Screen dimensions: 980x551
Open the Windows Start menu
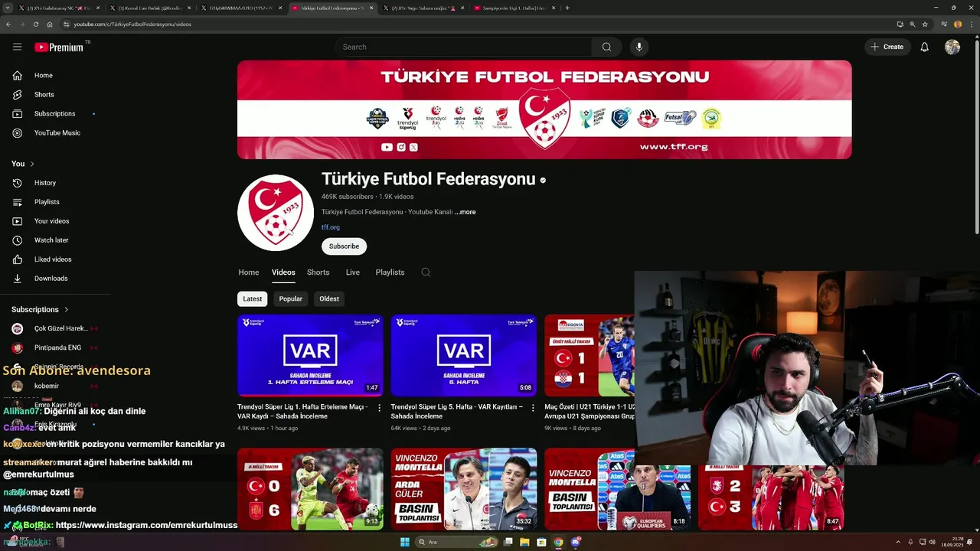pyautogui.click(x=405, y=542)
